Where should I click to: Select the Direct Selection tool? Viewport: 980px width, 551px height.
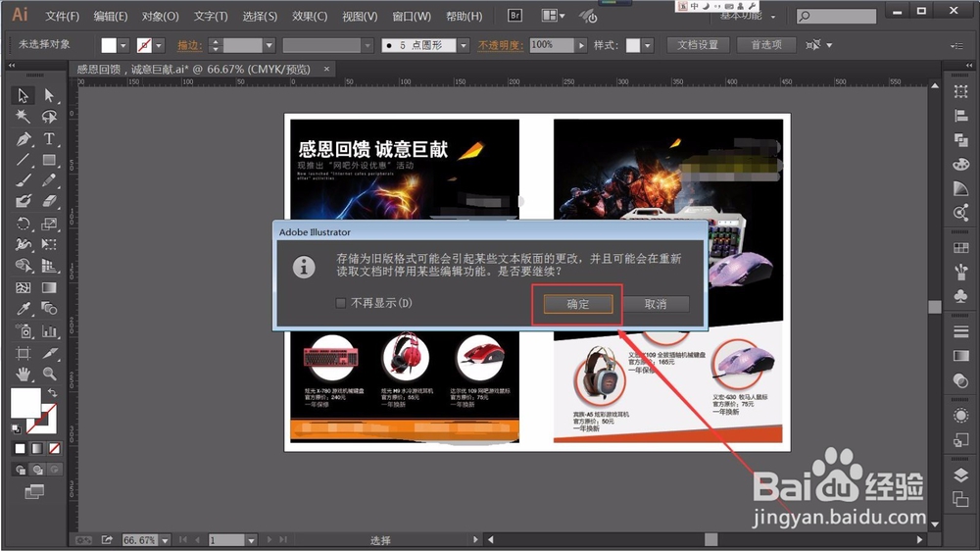pyautogui.click(x=49, y=95)
